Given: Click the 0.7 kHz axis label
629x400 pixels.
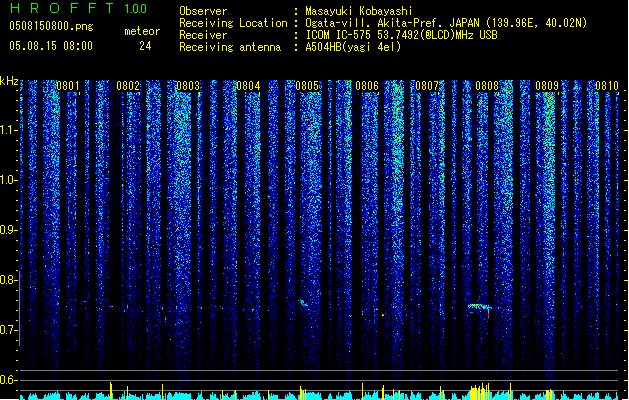Looking at the screenshot, I should [x=8, y=330].
